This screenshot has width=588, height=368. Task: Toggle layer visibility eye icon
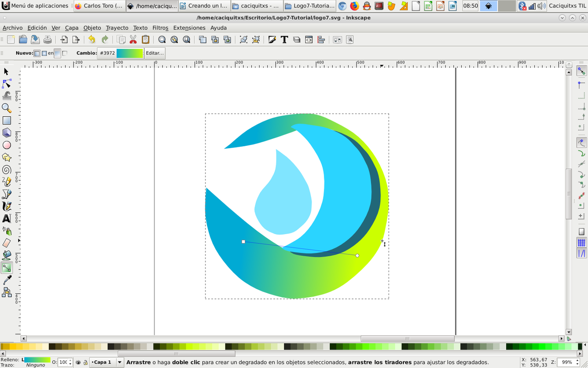pyautogui.click(x=78, y=362)
